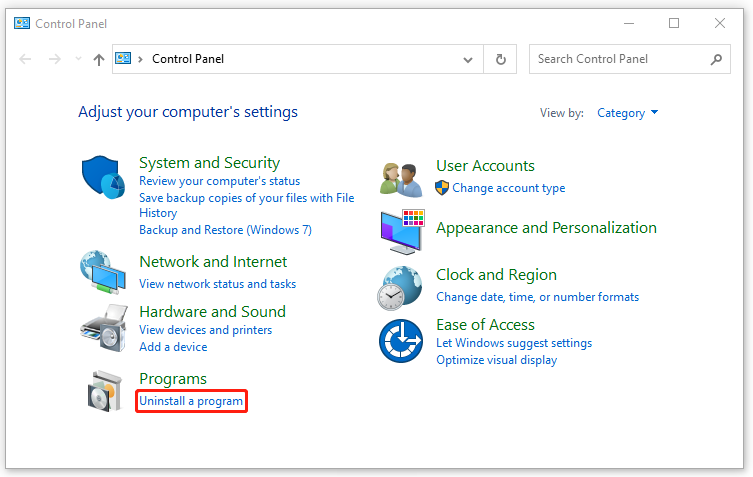Click the Add a device link

click(x=173, y=347)
